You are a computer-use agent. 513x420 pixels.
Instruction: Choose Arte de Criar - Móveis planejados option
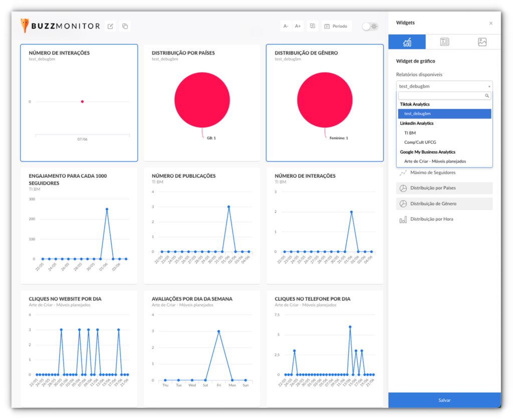coord(435,161)
